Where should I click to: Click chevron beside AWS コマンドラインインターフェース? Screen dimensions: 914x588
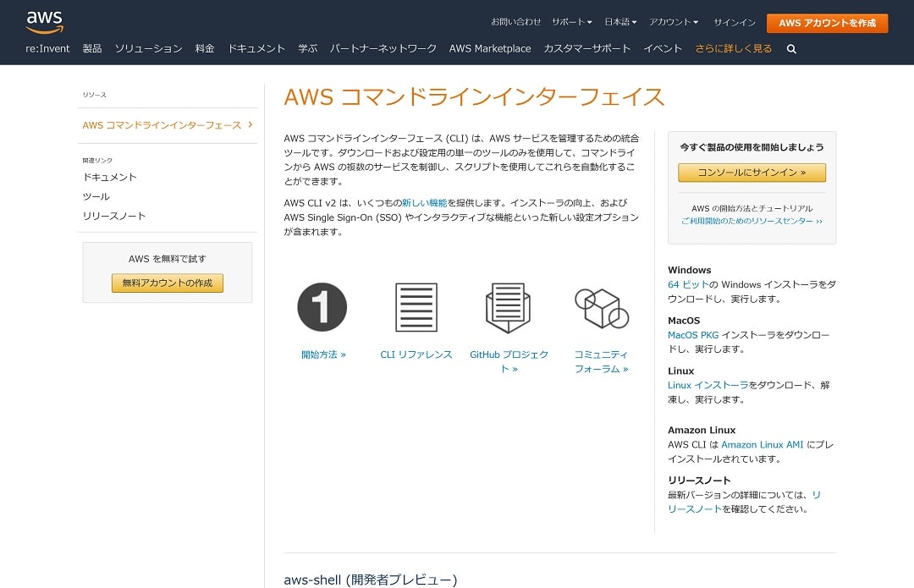[250, 124]
